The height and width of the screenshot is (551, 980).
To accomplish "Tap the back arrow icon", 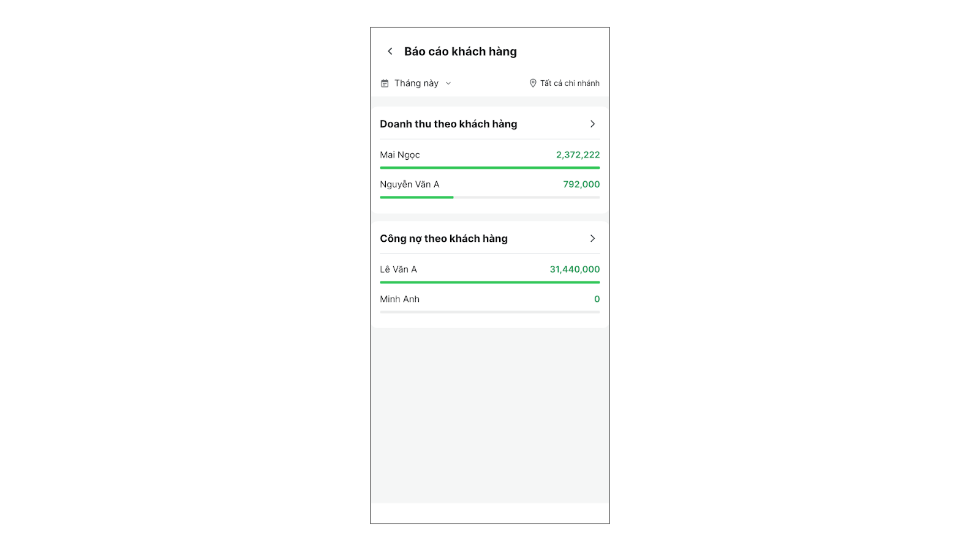I will pos(390,51).
